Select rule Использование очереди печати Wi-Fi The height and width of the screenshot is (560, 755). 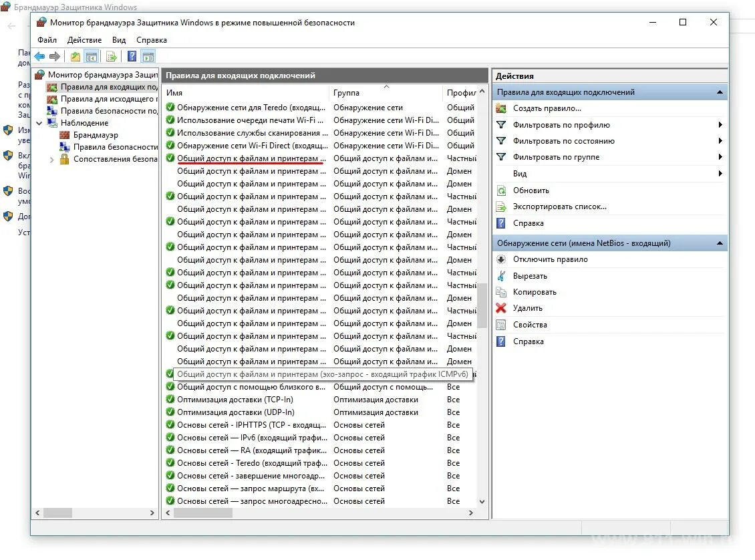point(250,120)
